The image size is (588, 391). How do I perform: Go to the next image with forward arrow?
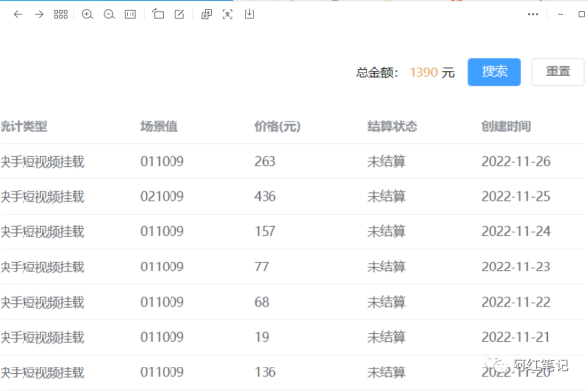click(39, 15)
